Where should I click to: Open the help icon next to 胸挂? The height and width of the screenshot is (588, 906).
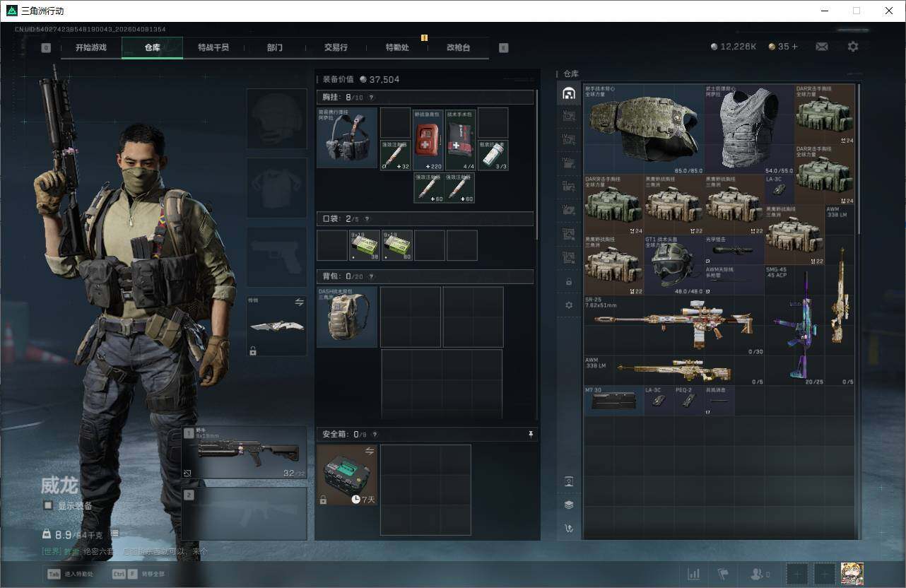(371, 98)
